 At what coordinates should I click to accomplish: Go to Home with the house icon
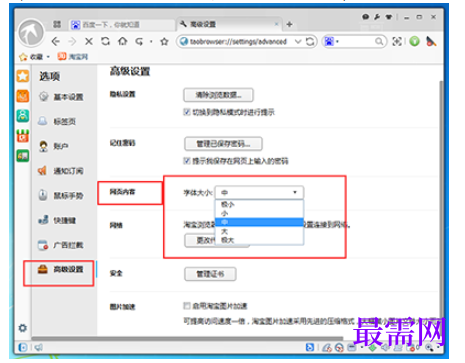123,41
